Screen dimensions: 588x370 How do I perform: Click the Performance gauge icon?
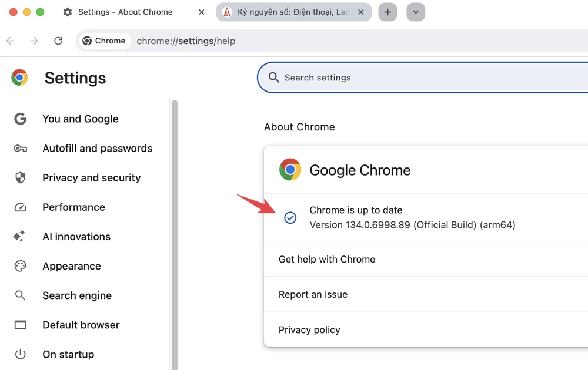click(21, 207)
